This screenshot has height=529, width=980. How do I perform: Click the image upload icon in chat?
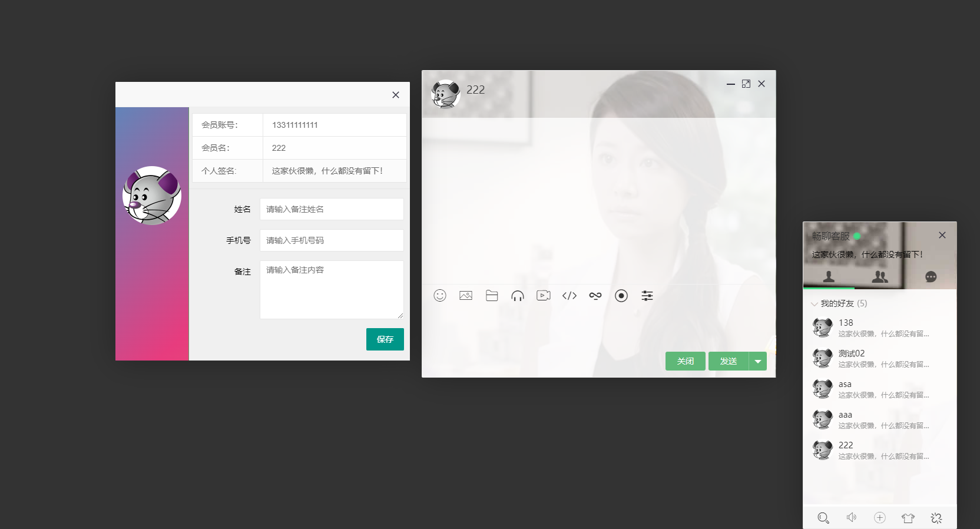click(466, 296)
